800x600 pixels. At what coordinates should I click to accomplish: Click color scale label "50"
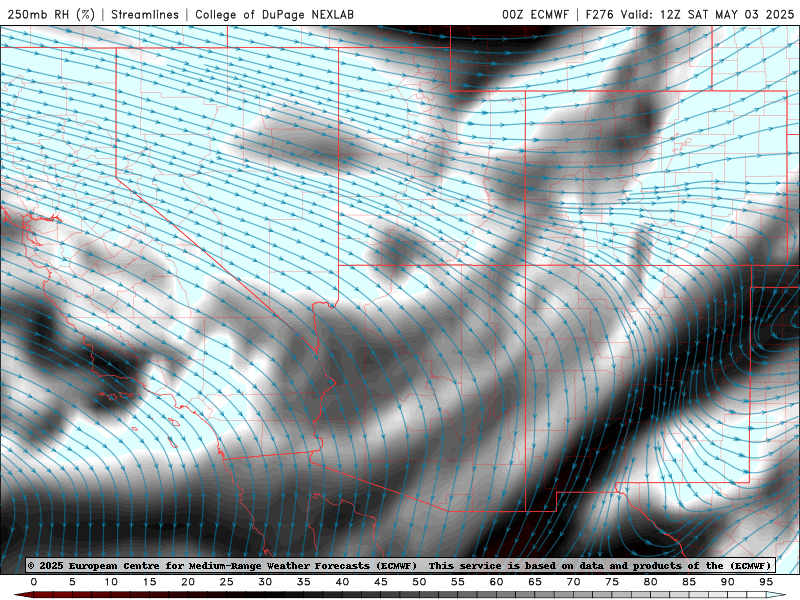(419, 582)
